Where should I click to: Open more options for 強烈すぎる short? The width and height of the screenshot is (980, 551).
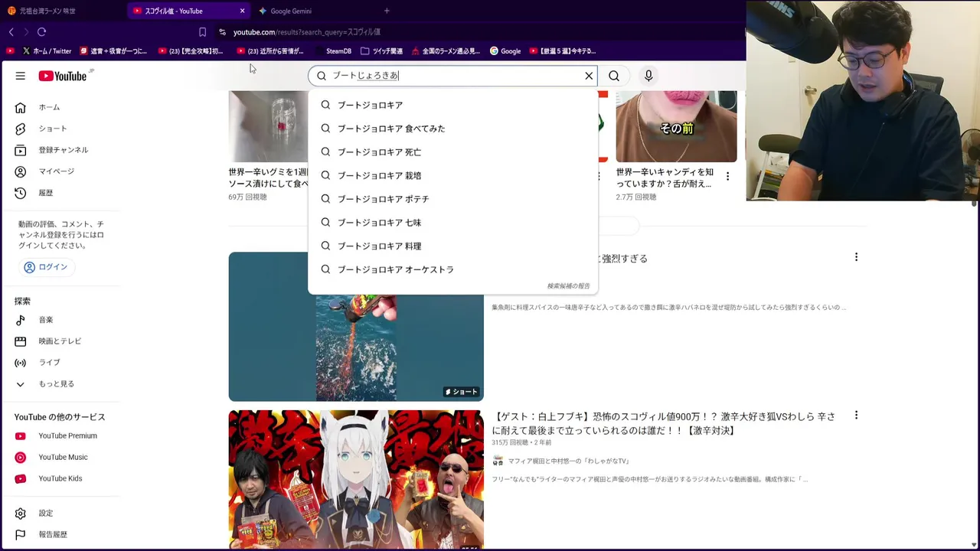click(856, 257)
